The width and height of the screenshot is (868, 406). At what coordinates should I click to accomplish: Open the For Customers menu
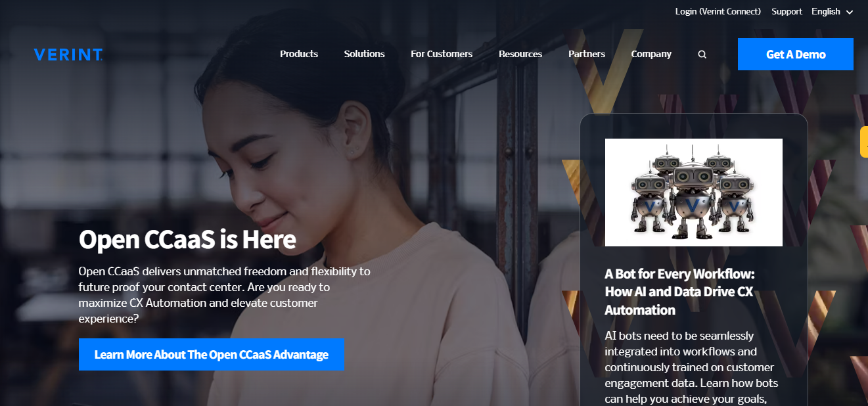(x=442, y=54)
